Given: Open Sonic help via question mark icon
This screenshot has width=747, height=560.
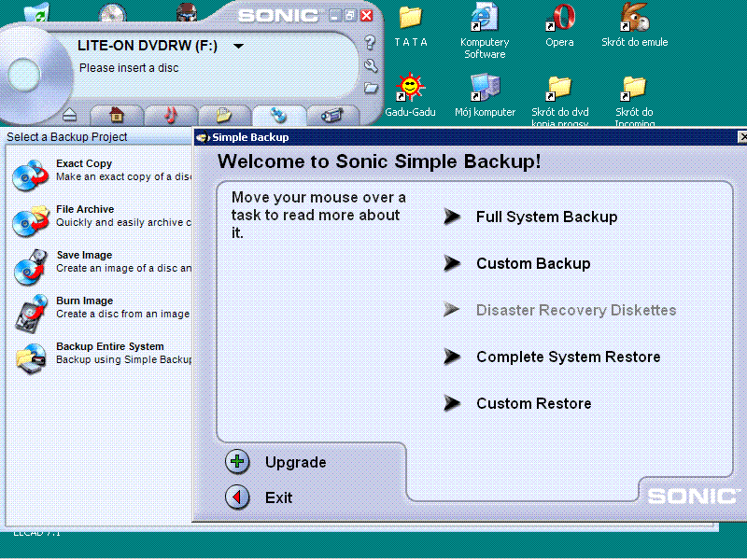Looking at the screenshot, I should 371,42.
